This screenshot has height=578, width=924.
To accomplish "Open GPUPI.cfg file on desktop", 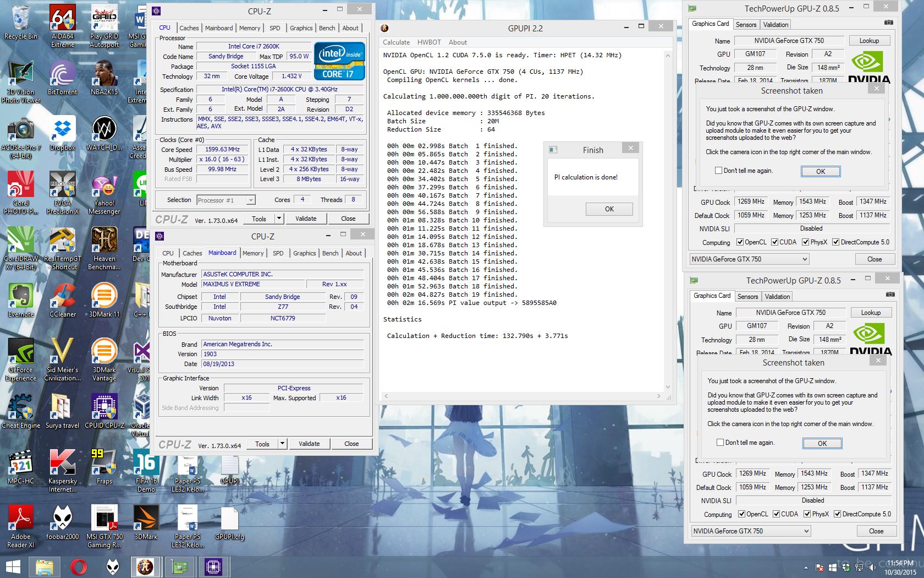I will (x=229, y=522).
